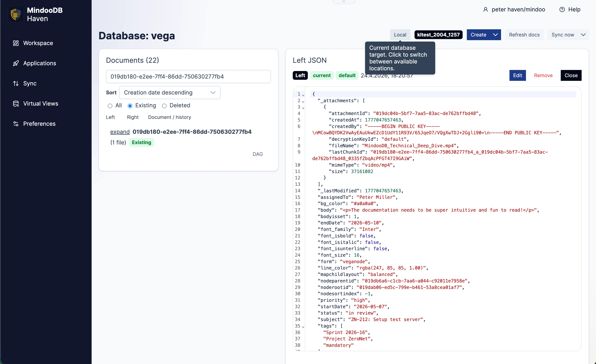Viewport: 596px width, 364px height.
Task: Switch to the Right tab
Action: point(133,117)
